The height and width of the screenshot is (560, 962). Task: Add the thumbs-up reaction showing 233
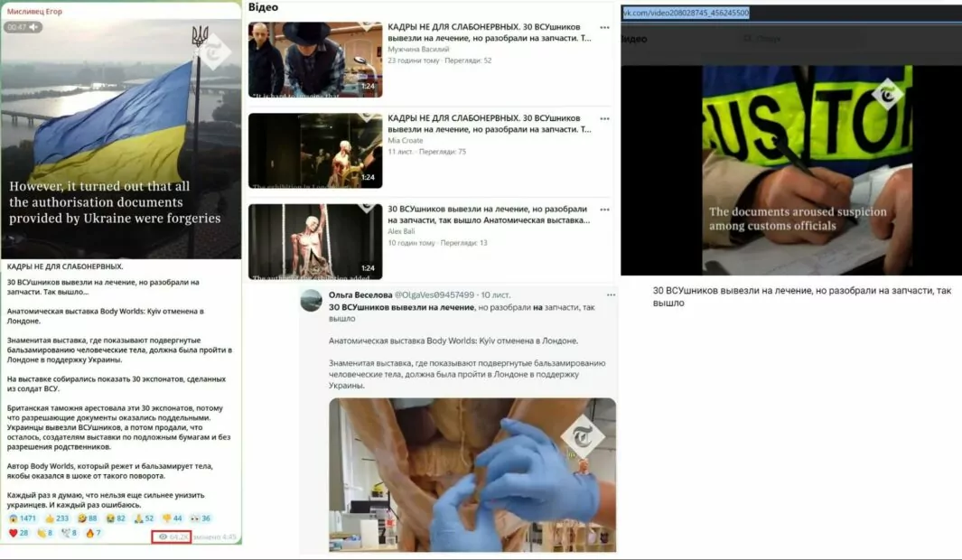pyautogui.click(x=57, y=518)
